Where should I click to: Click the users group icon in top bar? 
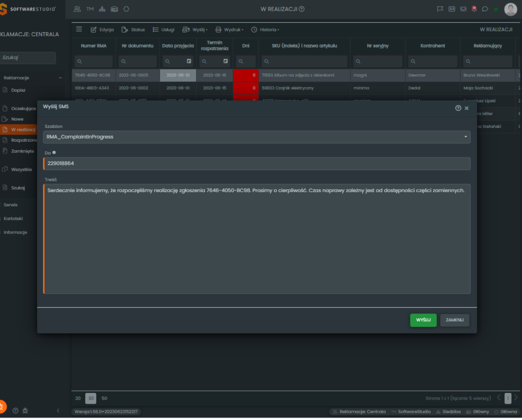77,9
